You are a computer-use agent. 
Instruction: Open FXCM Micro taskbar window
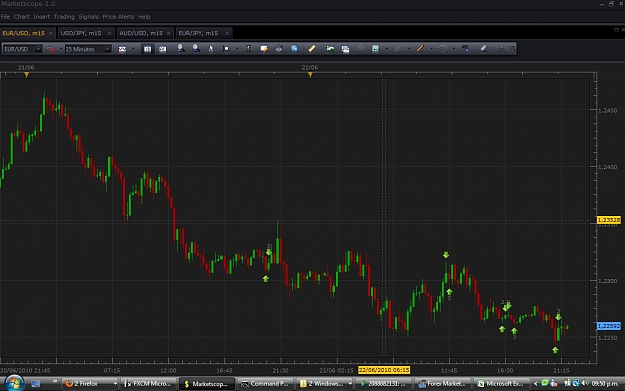pos(148,384)
